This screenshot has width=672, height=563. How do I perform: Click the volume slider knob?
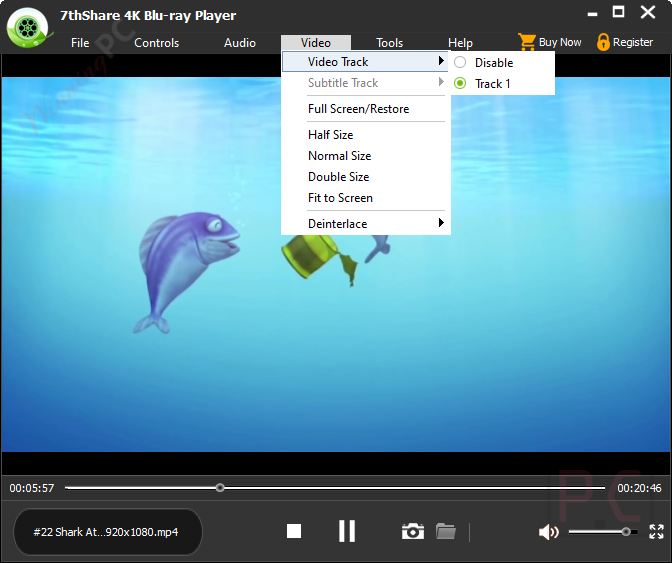(x=626, y=532)
